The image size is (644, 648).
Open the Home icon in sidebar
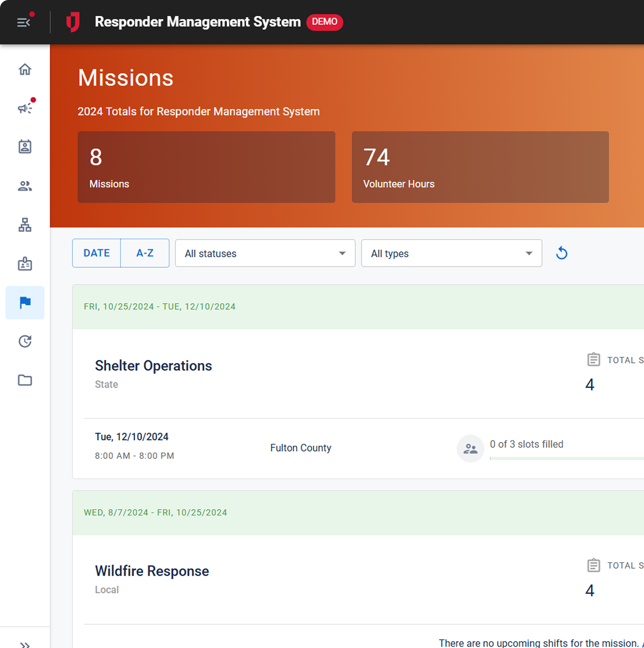(25, 70)
